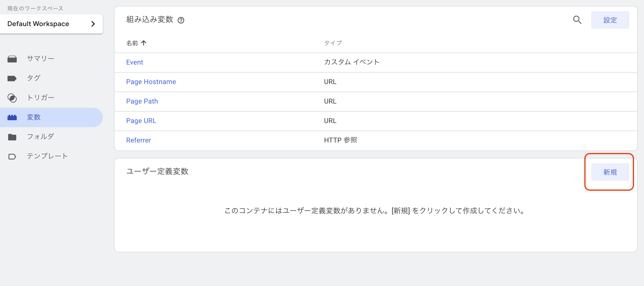Click the タイプ column header
The width and height of the screenshot is (644, 286).
[333, 43]
